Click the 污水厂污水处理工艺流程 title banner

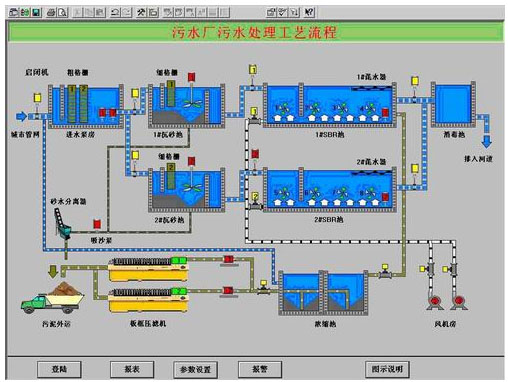pyautogui.click(x=256, y=32)
